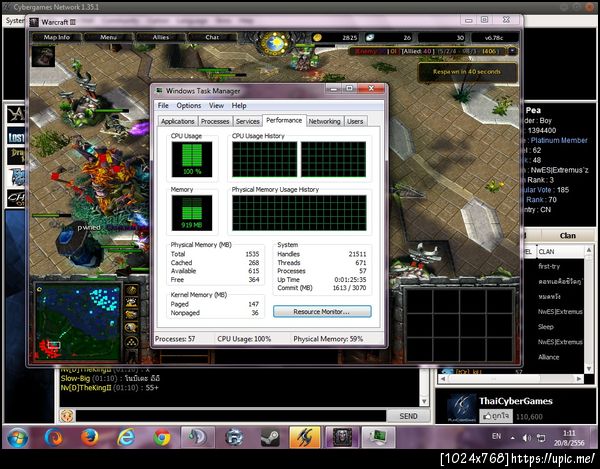Click "Platinum Member" in profile panel
Viewport: 600px width, 469px height.
(559, 140)
